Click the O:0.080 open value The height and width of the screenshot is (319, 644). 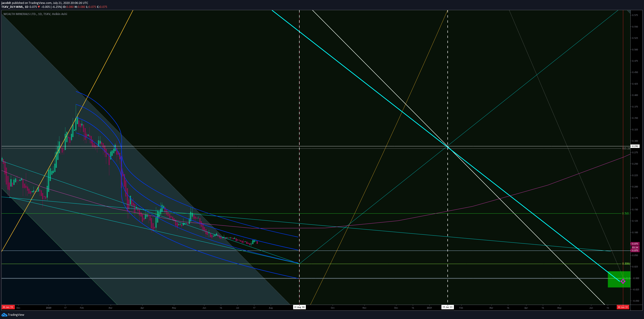tap(69, 7)
